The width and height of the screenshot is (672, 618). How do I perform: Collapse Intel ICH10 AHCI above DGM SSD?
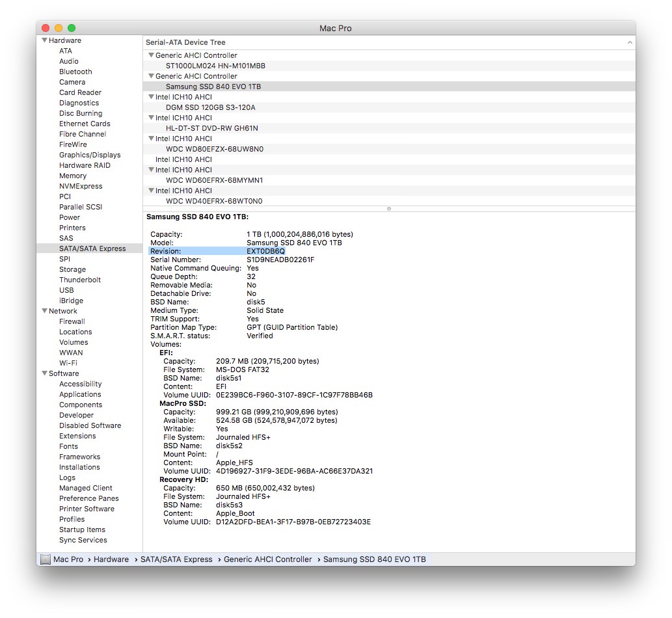151,97
